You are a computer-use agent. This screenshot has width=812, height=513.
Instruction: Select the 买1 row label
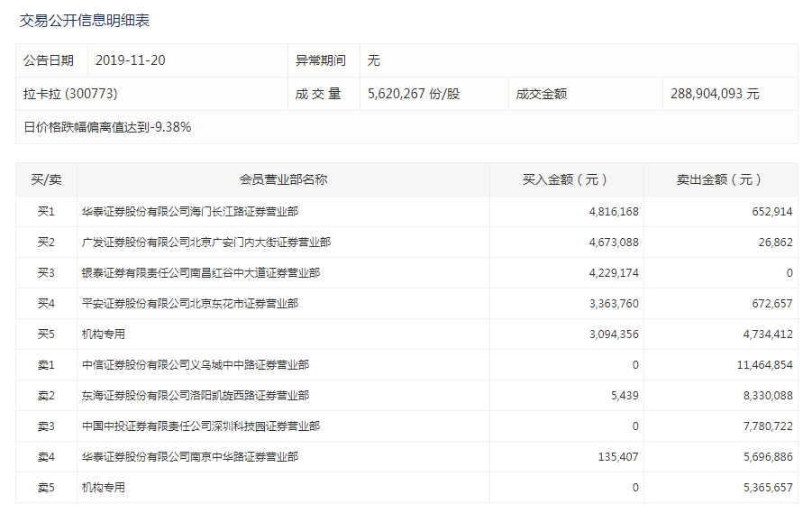[x=46, y=211]
